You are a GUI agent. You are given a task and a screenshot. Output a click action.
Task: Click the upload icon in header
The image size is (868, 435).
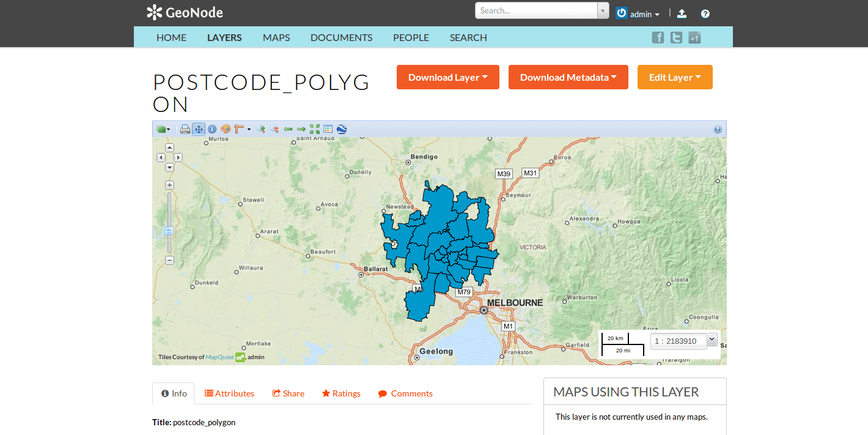[682, 13]
